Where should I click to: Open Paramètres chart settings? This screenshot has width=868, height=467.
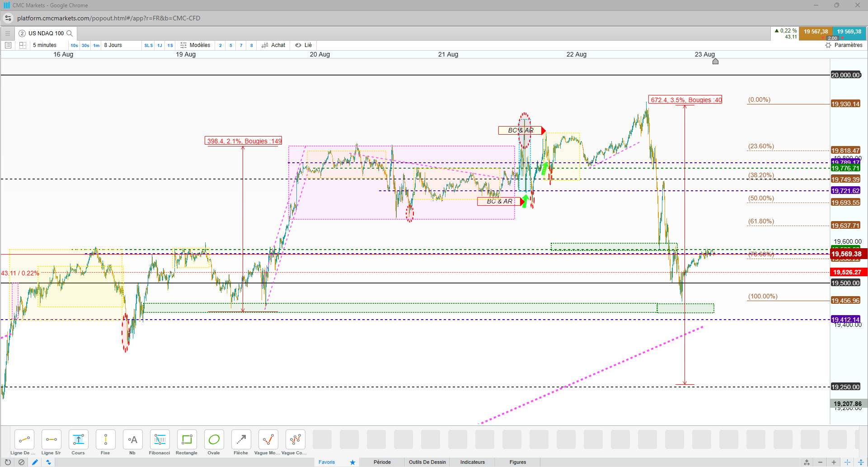(844, 45)
